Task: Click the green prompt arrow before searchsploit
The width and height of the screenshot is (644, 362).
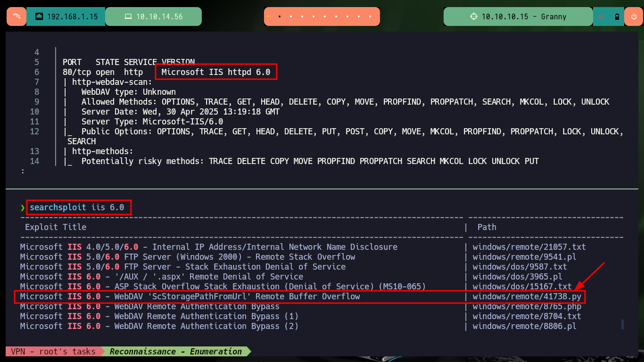Action: click(x=23, y=207)
